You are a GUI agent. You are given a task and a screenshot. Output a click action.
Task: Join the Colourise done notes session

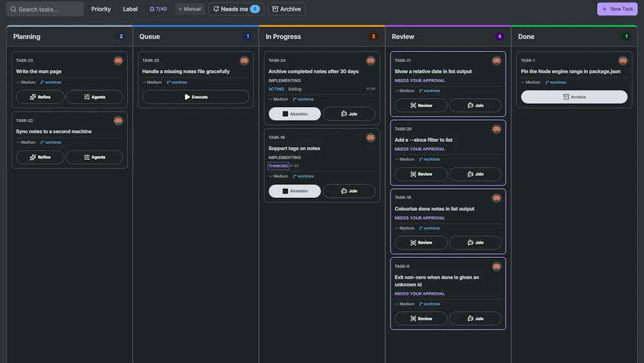[x=475, y=243]
